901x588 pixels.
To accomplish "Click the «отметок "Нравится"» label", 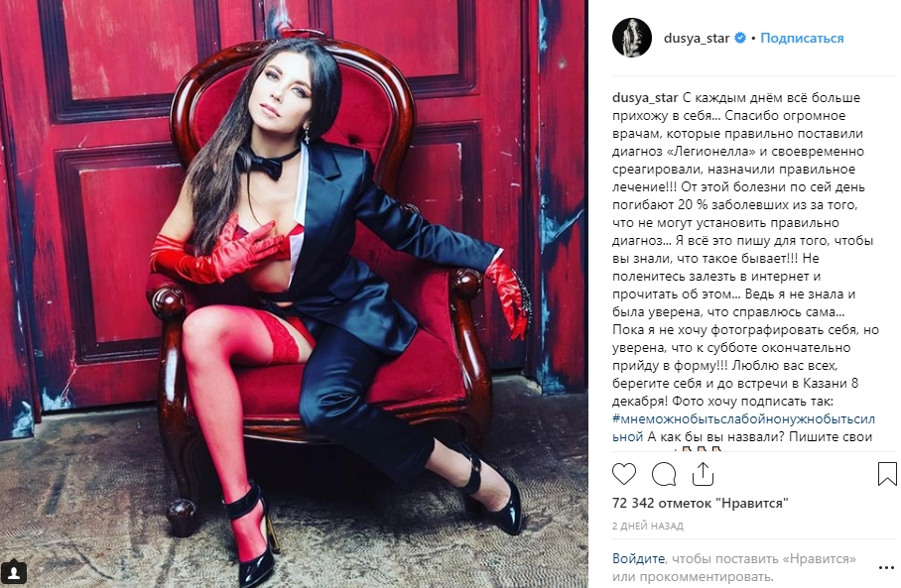I will pos(722,503).
